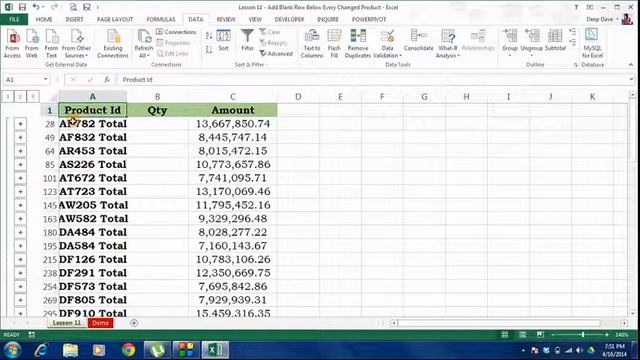Image resolution: width=640 pixels, height=360 pixels.
Task: Open the DEVELOPER tab
Action: [x=289, y=19]
